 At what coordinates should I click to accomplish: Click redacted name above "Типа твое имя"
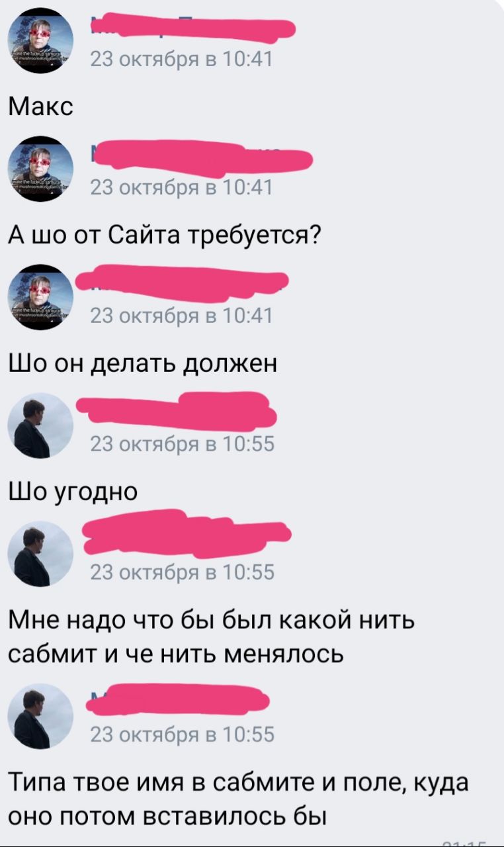point(179,699)
